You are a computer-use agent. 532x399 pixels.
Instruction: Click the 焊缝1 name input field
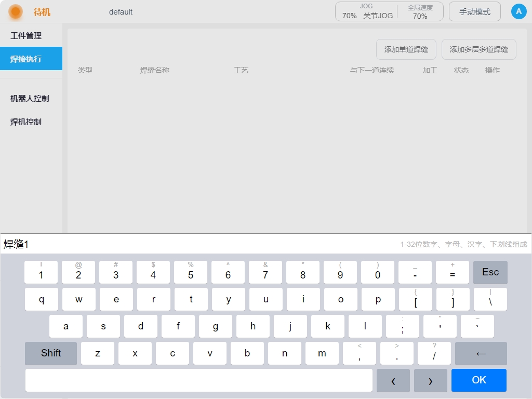click(197, 244)
